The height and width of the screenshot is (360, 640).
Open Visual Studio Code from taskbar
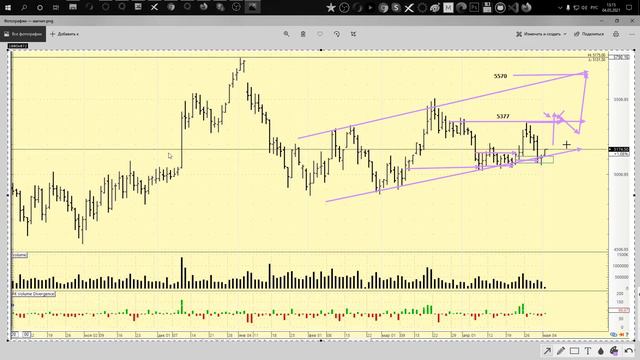(x=513, y=7)
